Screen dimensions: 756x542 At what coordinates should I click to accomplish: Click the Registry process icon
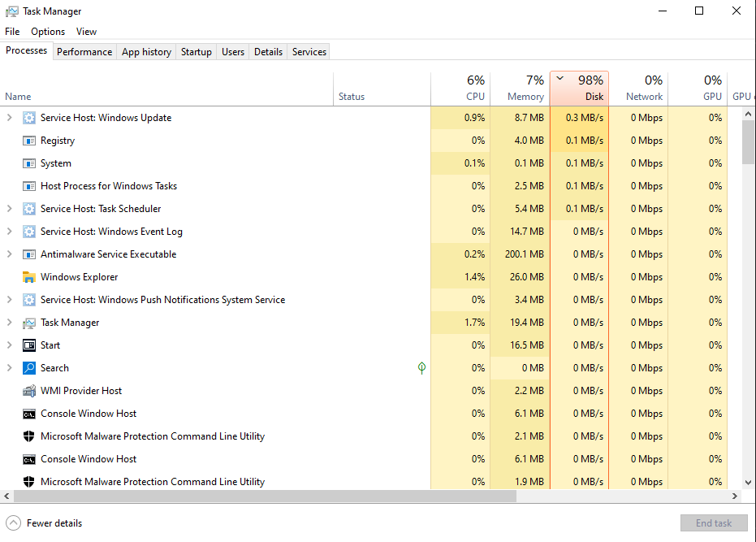point(29,140)
